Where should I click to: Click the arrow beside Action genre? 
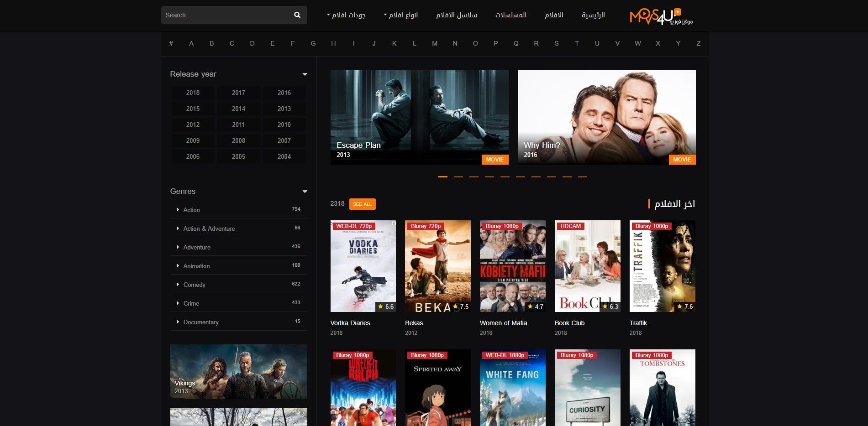tap(178, 210)
